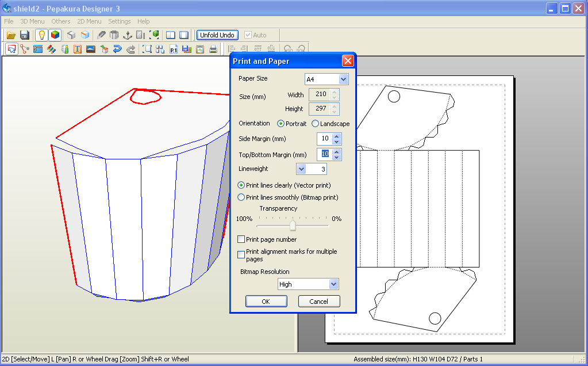Switch to the split view layout icon
The image size is (588, 366).
(x=171, y=35)
